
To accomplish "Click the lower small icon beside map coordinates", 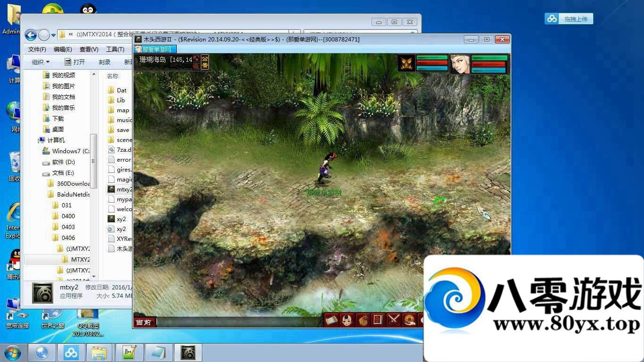I will tap(196, 66).
